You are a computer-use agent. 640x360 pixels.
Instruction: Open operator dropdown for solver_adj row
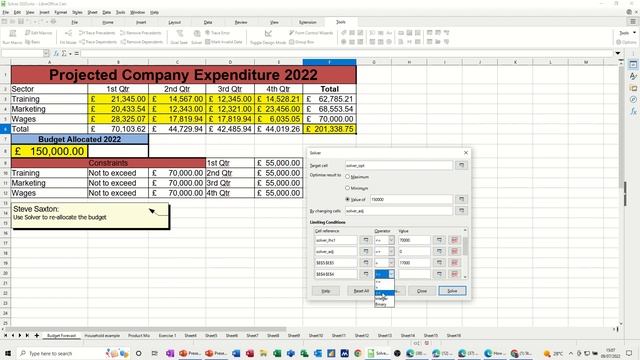(x=391, y=251)
